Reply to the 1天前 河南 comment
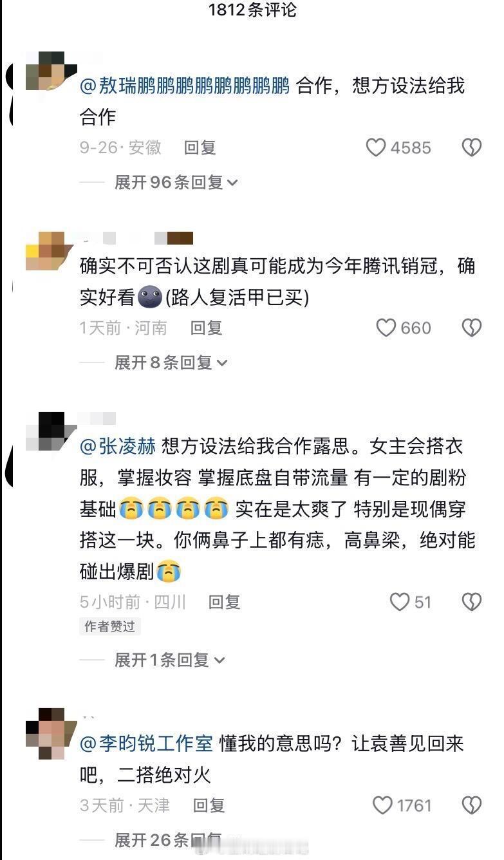504x860 pixels. click(206, 328)
